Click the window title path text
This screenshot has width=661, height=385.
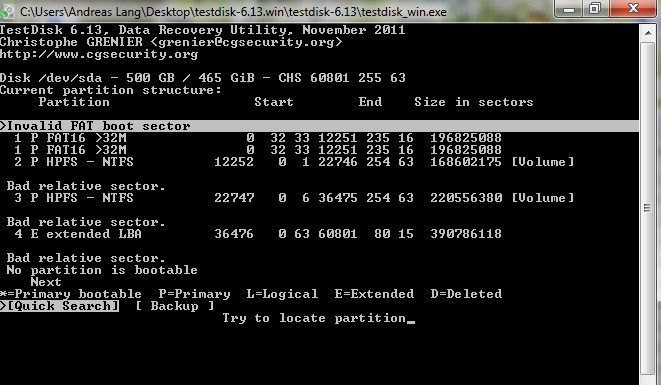233,12
